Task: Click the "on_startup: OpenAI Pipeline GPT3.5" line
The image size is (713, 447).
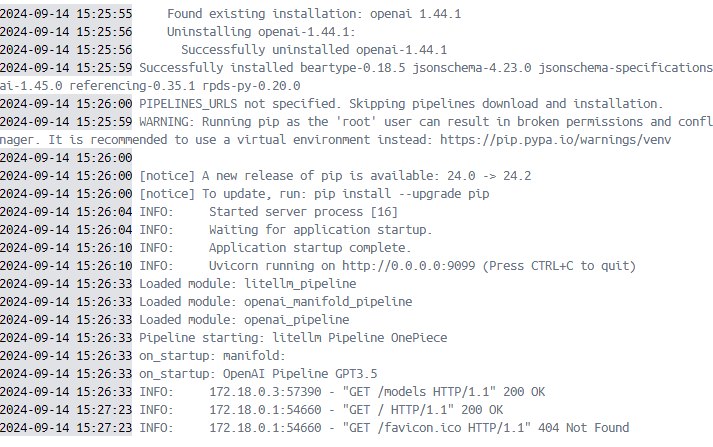Action: pos(258,374)
